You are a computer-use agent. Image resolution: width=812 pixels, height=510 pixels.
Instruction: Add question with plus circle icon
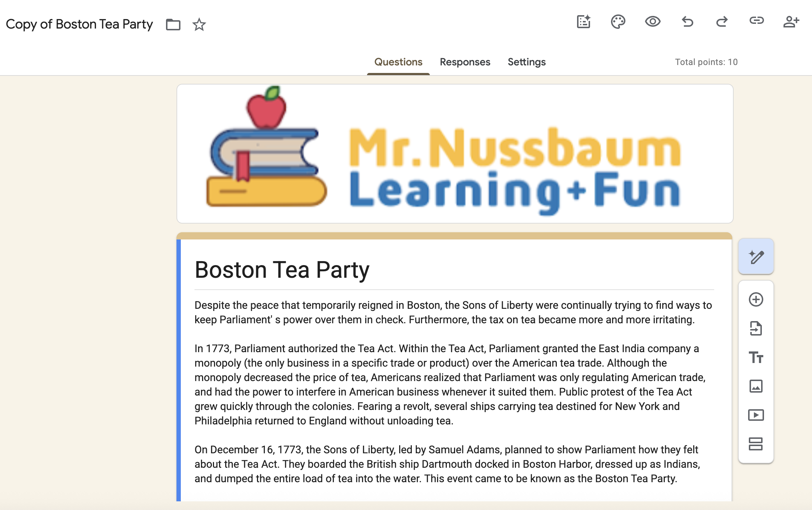756,299
